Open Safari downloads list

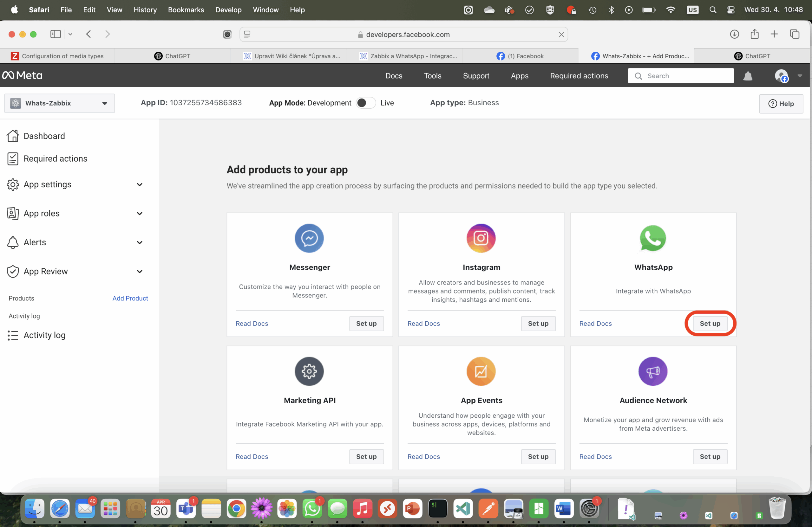(x=734, y=34)
